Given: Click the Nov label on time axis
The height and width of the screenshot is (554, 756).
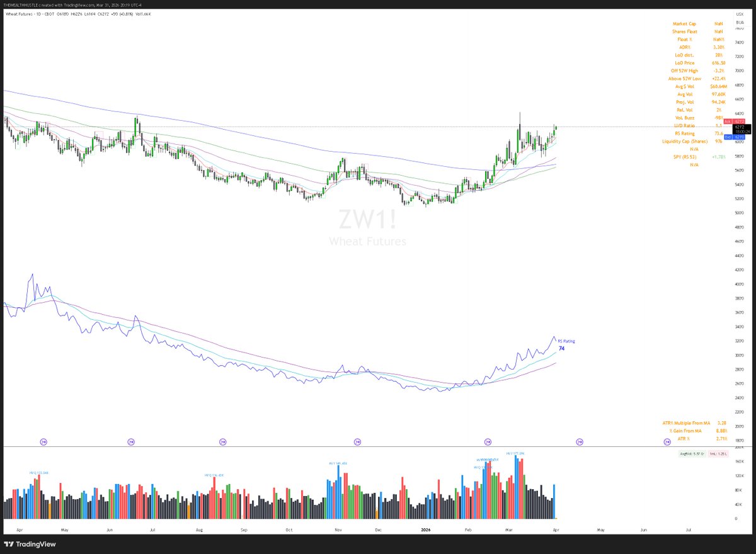Looking at the screenshot, I should [x=338, y=530].
